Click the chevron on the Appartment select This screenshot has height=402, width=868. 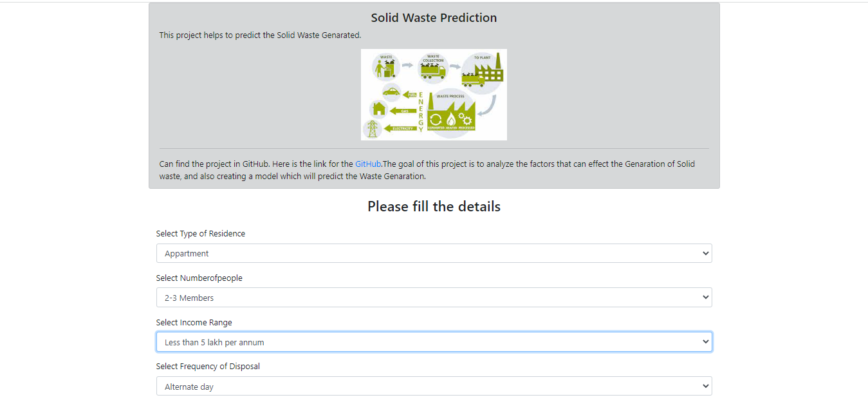tap(705, 253)
